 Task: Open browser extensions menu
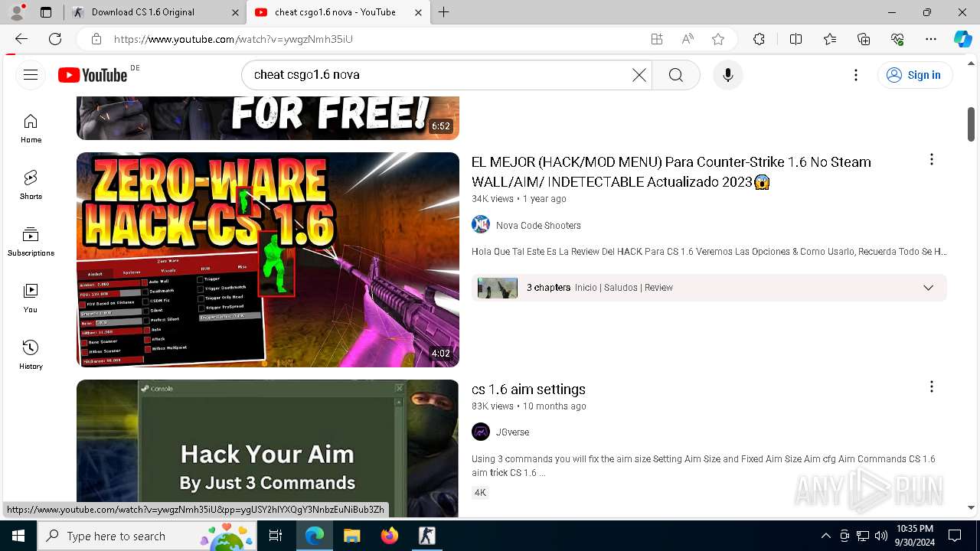pyautogui.click(x=759, y=39)
